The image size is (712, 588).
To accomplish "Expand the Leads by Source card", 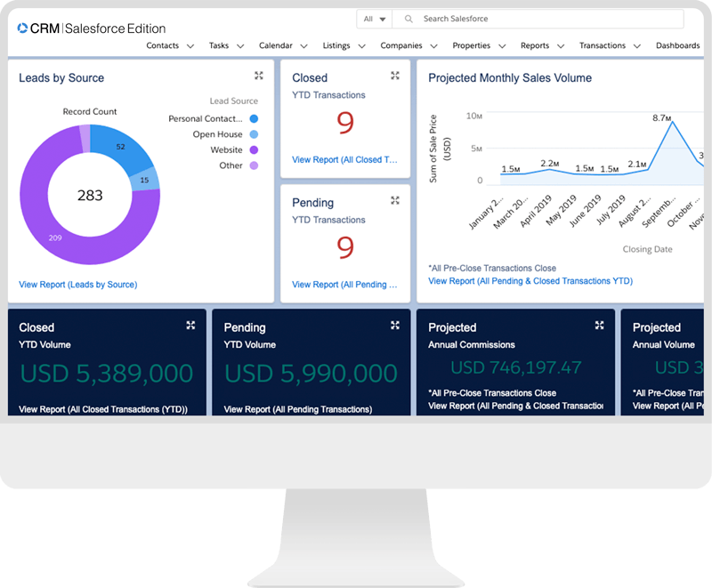I will click(259, 76).
